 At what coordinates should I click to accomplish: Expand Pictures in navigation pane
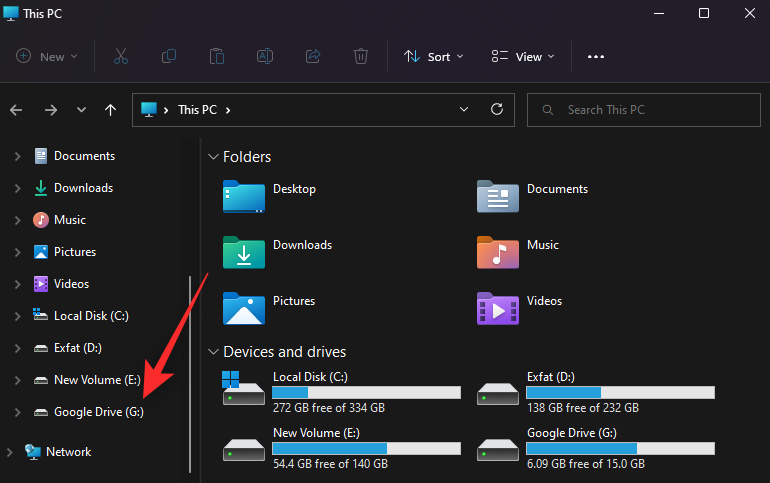(18, 252)
